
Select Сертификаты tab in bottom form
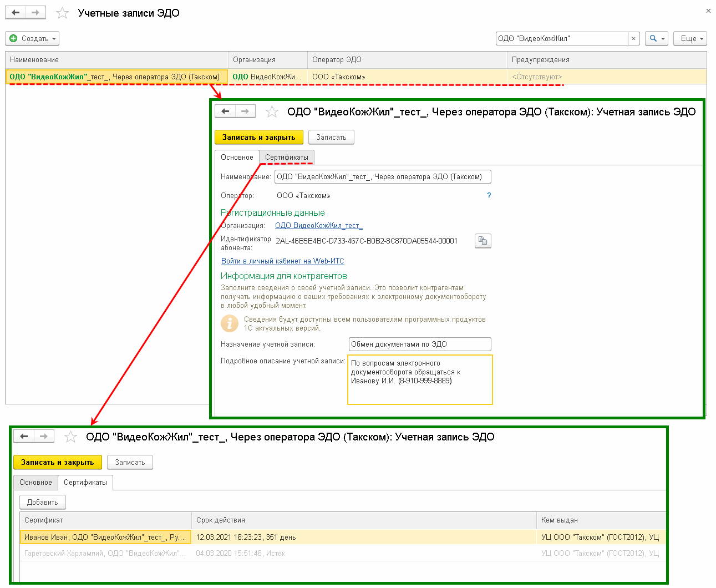[85, 482]
